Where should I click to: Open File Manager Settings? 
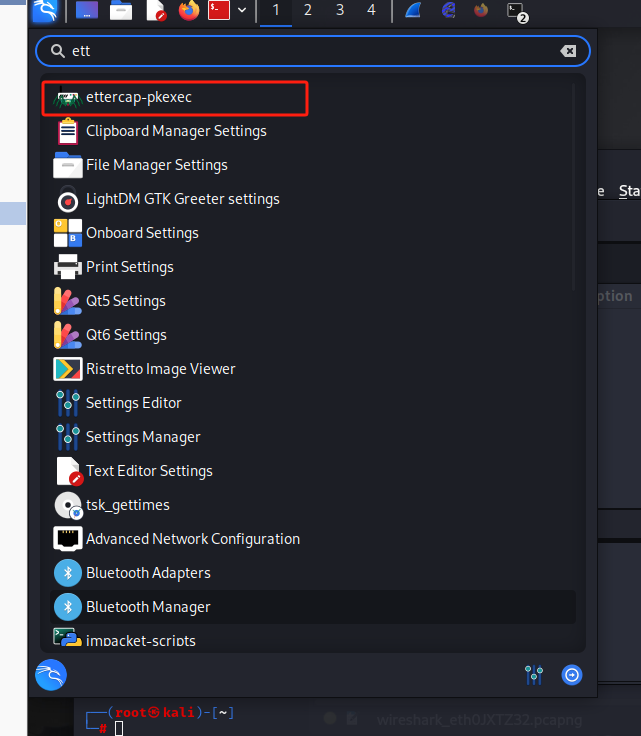point(313,165)
